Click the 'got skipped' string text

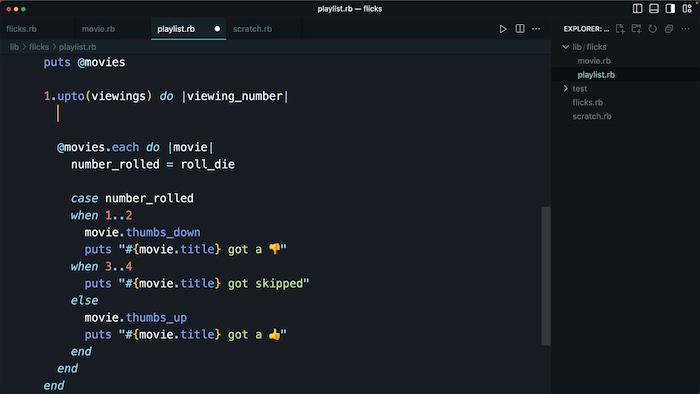click(266, 283)
